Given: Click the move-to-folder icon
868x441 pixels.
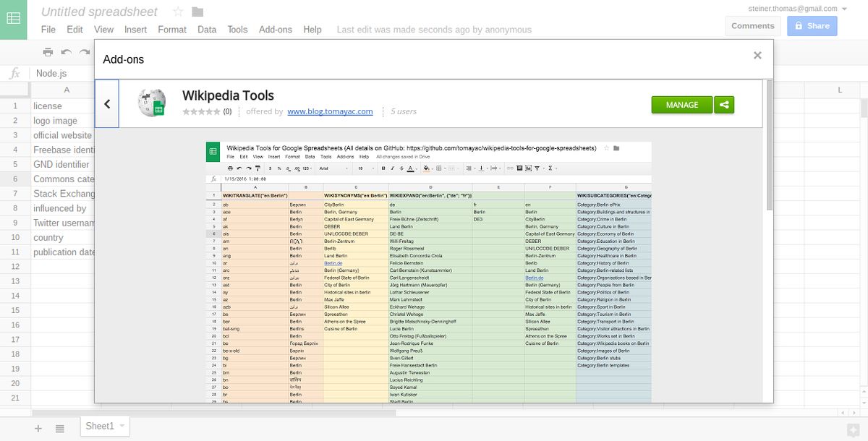Looking at the screenshot, I should [197, 12].
